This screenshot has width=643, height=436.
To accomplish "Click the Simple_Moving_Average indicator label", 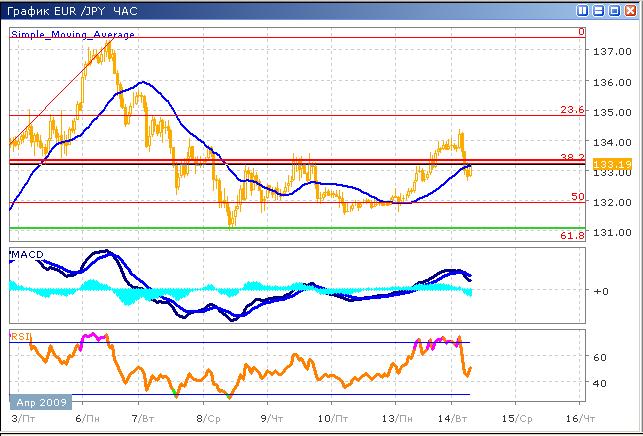I will pyautogui.click(x=73, y=34).
